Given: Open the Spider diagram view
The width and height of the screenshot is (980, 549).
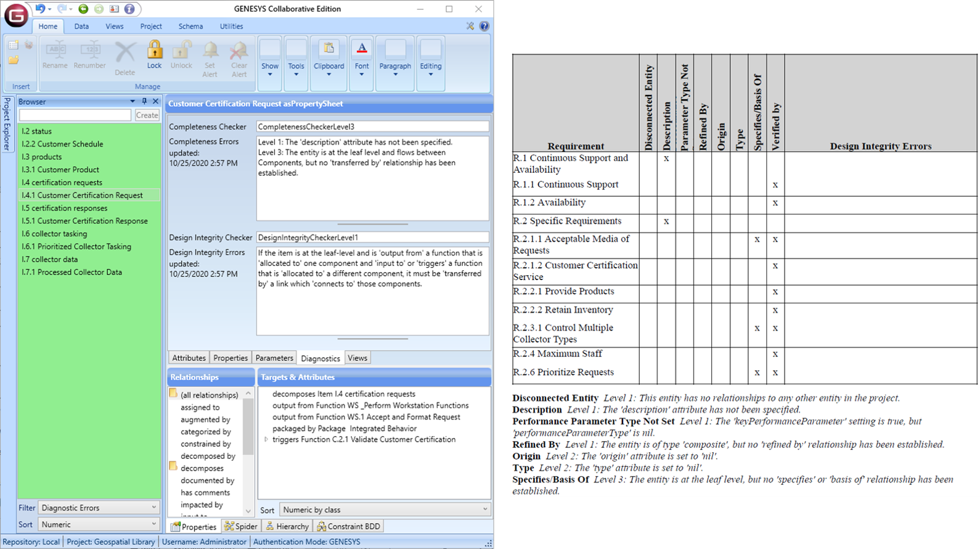Looking at the screenshot, I should point(241,526).
